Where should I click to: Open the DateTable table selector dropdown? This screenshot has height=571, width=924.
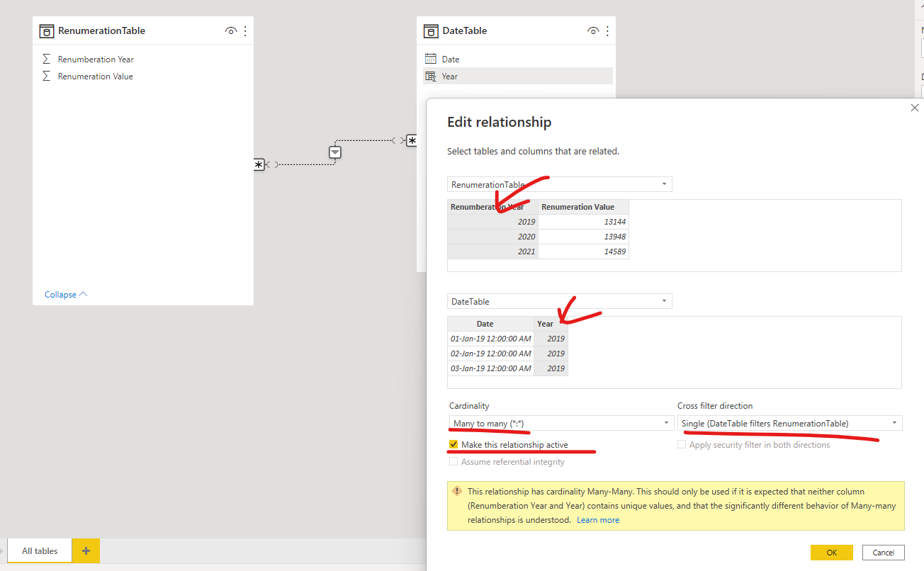560,301
